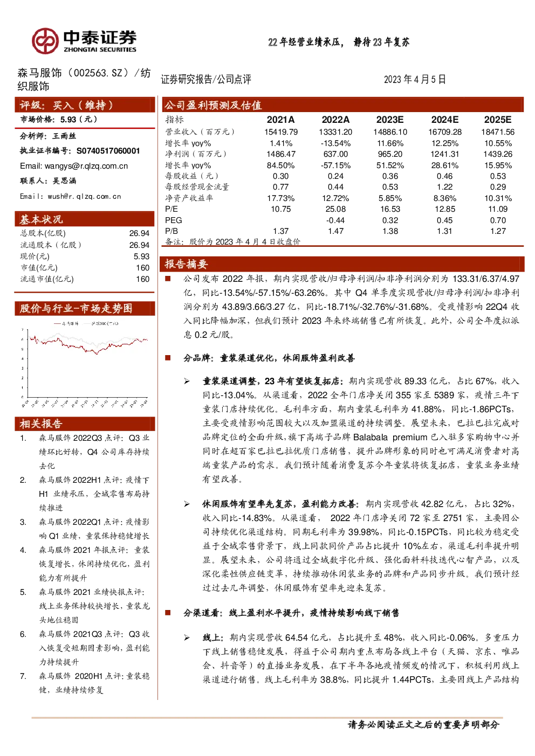Click revenue cell '18471.56'
Image resolution: width=535 pixels, height=756 pixels.
click(x=498, y=132)
